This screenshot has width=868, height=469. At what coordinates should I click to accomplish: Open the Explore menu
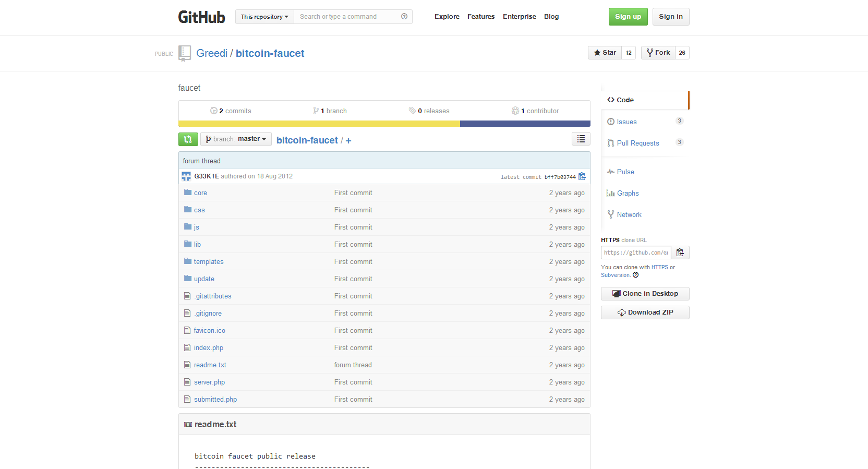pyautogui.click(x=447, y=17)
